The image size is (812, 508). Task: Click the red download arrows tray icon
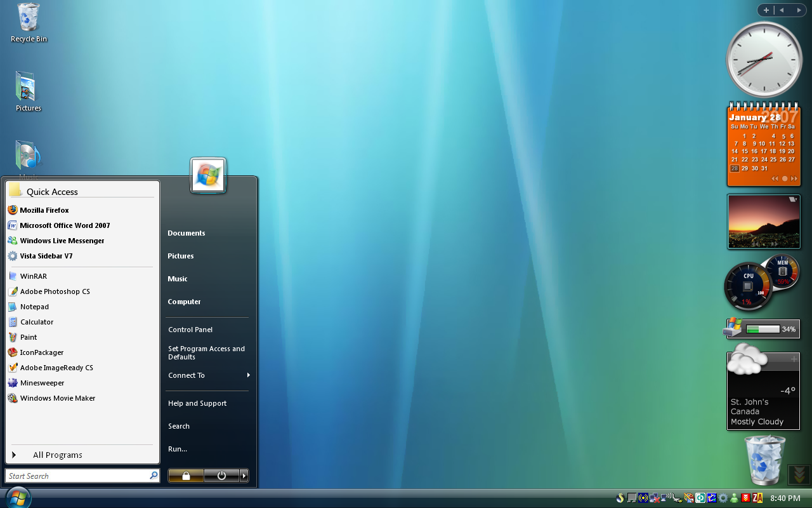[x=745, y=498]
